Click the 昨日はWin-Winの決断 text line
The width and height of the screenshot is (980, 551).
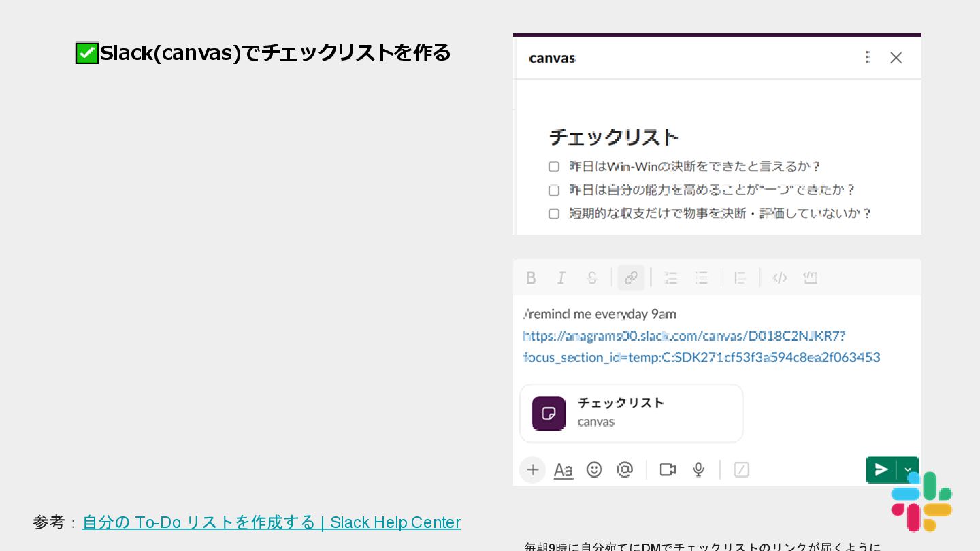click(696, 167)
